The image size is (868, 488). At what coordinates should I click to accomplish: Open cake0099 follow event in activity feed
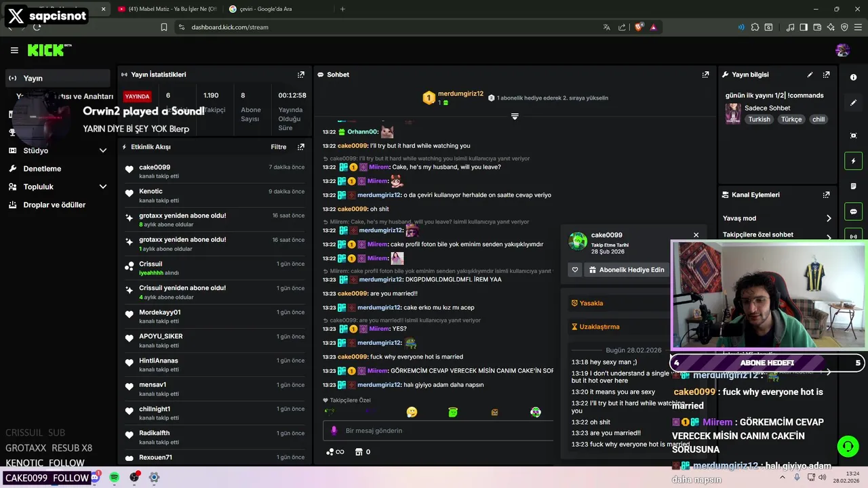(x=215, y=171)
